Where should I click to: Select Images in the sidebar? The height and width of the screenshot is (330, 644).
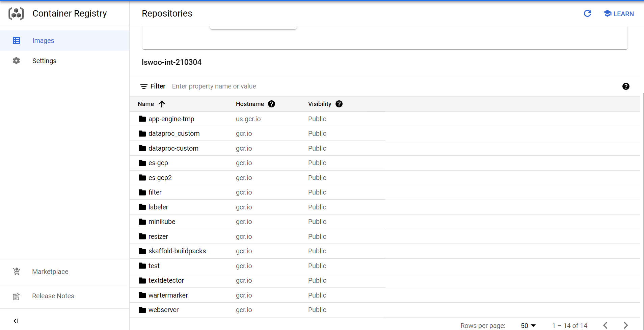(64, 41)
